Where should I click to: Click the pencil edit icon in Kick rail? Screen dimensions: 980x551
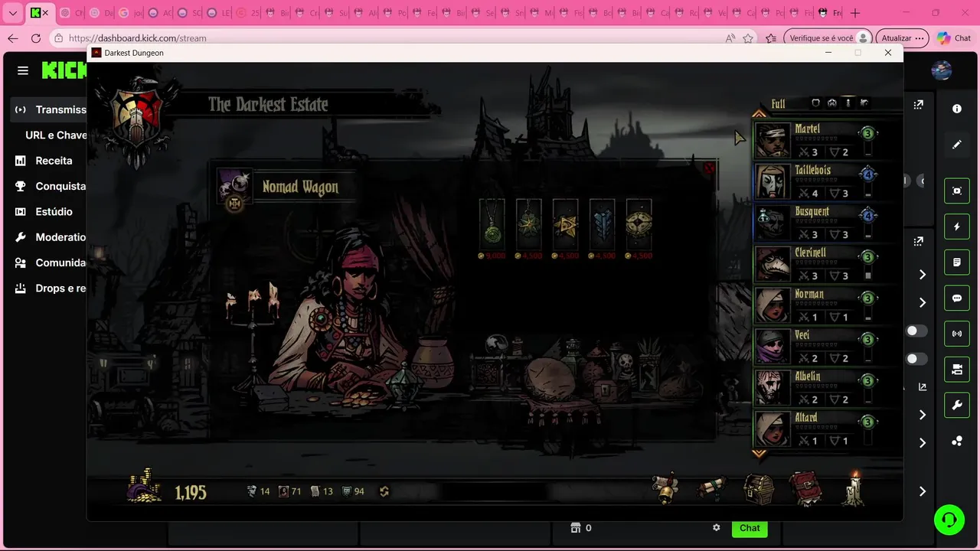click(x=957, y=144)
